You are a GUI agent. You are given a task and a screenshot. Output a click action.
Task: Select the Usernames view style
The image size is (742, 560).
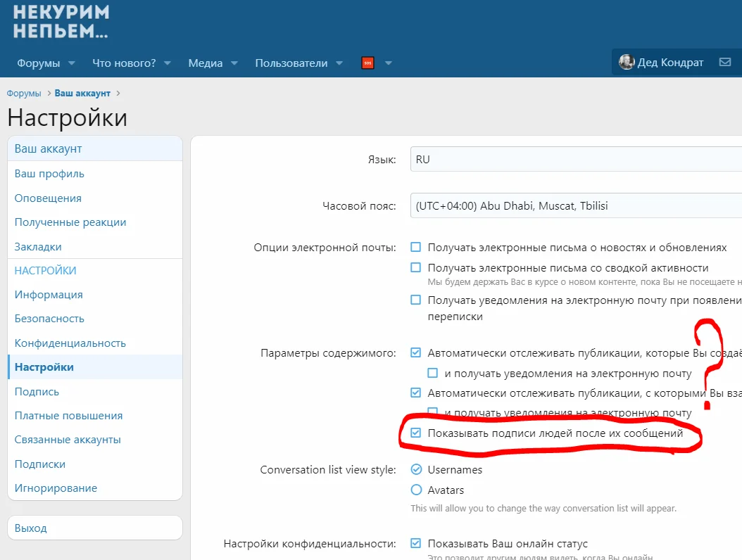pos(416,469)
